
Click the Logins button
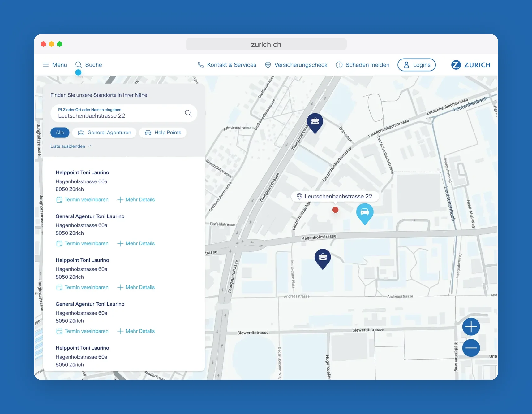417,65
